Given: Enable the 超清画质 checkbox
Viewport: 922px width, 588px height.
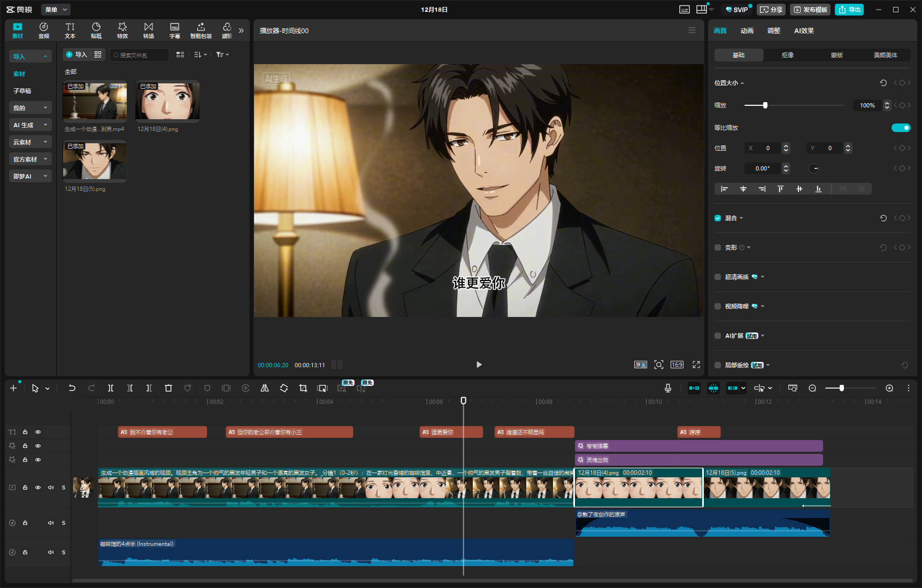Looking at the screenshot, I should (x=718, y=277).
